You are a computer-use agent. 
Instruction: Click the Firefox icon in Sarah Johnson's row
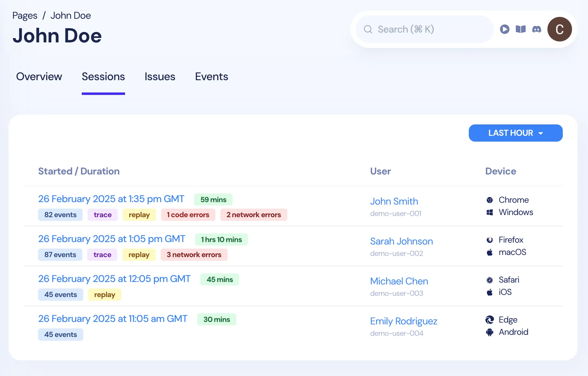pos(490,240)
